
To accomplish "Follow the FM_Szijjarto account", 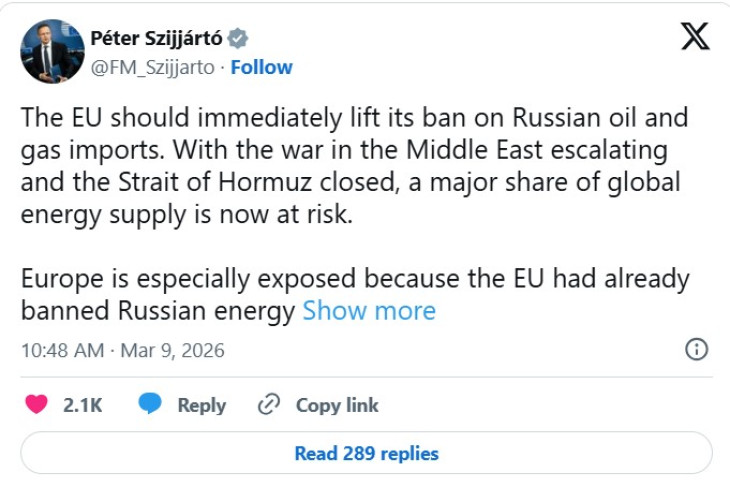I will pos(262,67).
